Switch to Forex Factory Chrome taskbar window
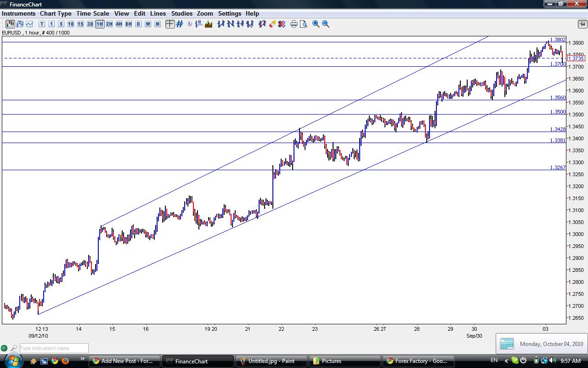The image size is (588, 368). point(418,361)
